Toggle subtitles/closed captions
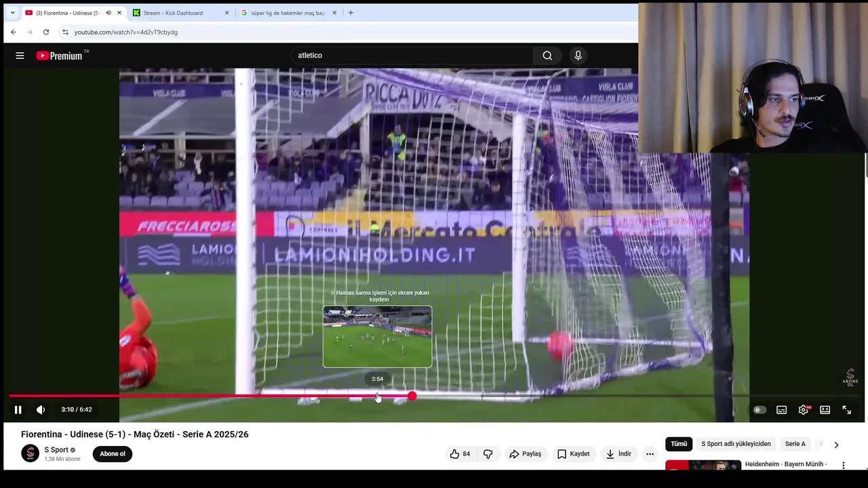 point(782,409)
